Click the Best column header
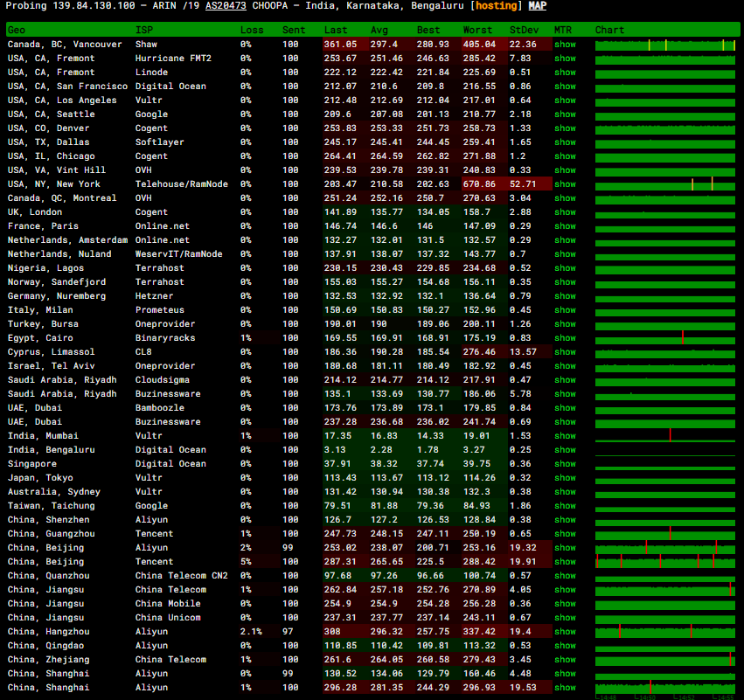Viewport: 744px width, 700px height. pos(428,30)
